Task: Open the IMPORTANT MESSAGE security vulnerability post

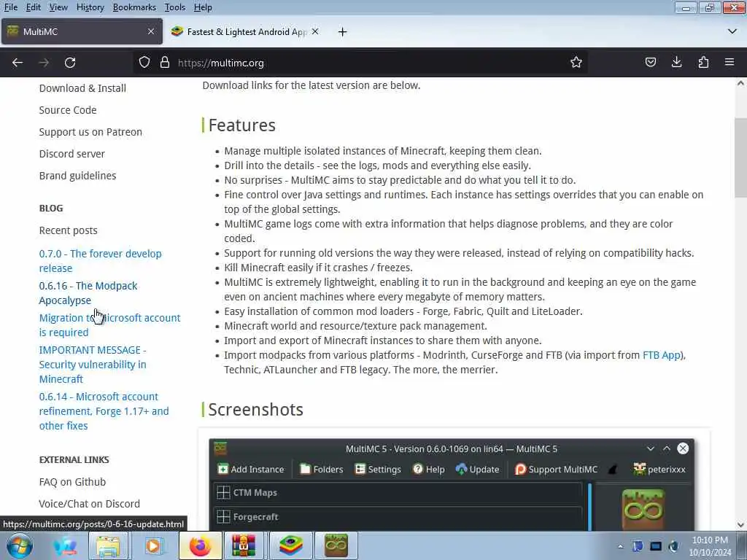Action: point(93,365)
